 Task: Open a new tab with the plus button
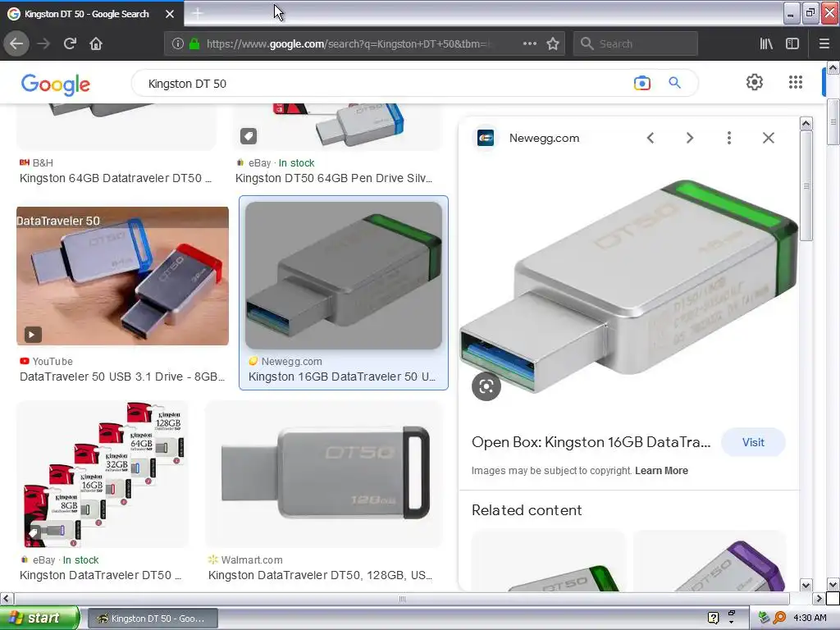(x=197, y=13)
